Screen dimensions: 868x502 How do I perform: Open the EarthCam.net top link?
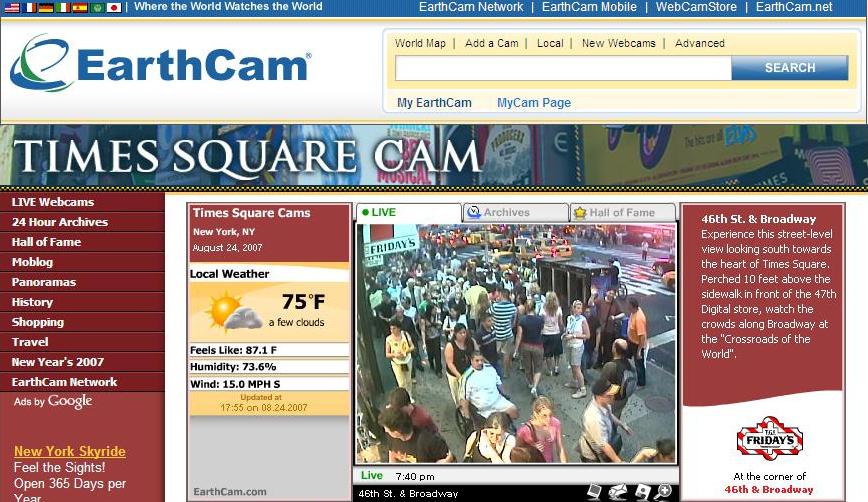tap(794, 7)
